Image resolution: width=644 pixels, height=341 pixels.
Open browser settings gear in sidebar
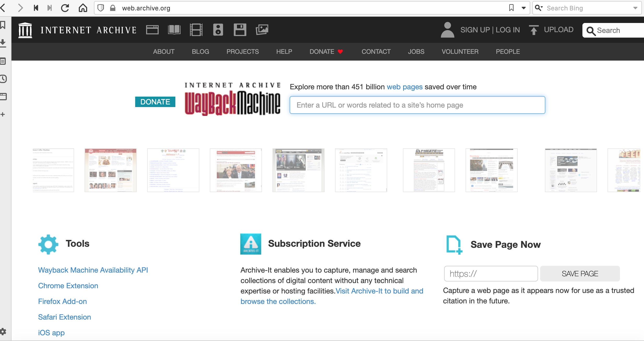pyautogui.click(x=3, y=332)
